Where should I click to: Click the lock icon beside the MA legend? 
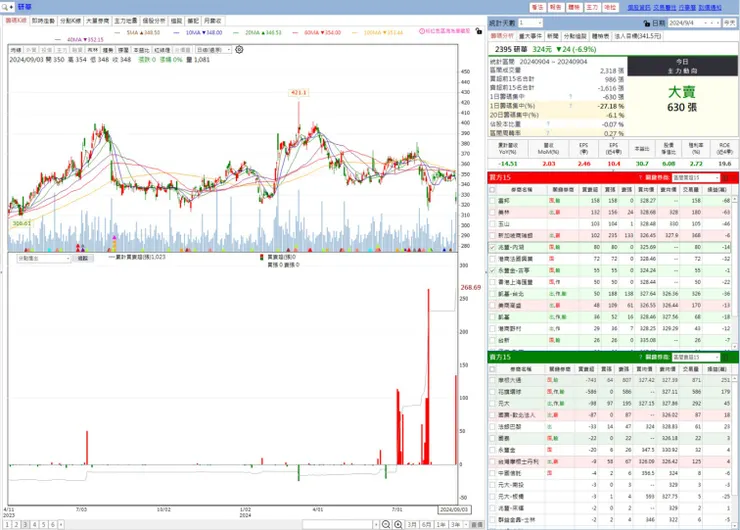pos(479,31)
